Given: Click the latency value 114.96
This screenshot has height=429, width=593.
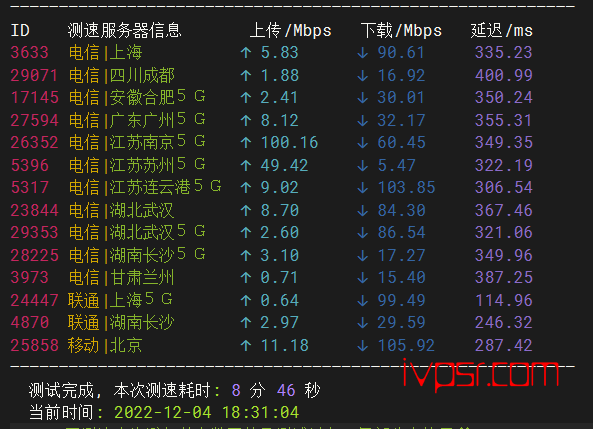Looking at the screenshot, I should [x=504, y=300].
